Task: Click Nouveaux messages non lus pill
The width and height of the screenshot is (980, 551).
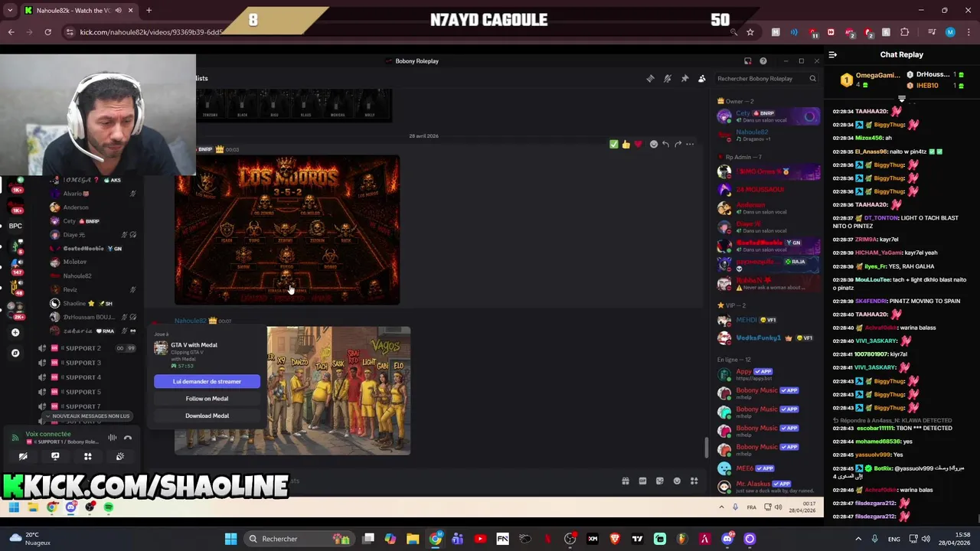Action: tap(87, 416)
